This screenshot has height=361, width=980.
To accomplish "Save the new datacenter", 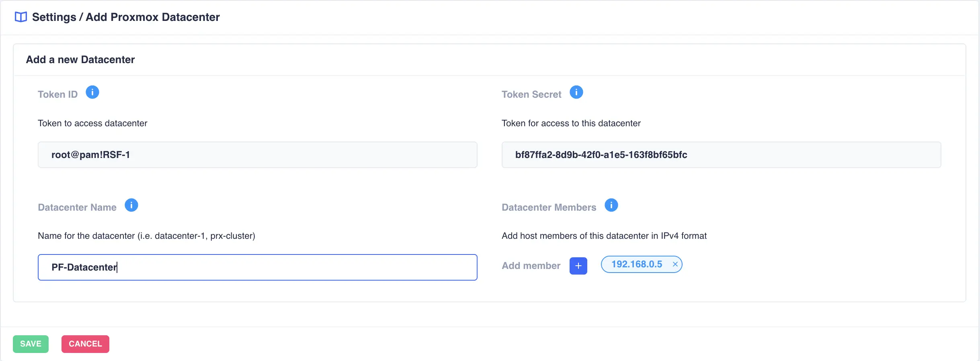I will (31, 344).
